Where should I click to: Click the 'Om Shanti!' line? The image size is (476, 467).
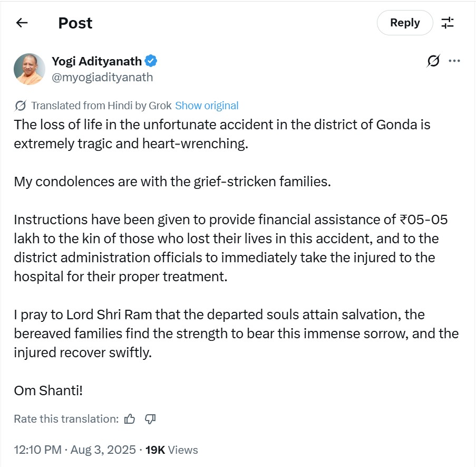point(48,391)
